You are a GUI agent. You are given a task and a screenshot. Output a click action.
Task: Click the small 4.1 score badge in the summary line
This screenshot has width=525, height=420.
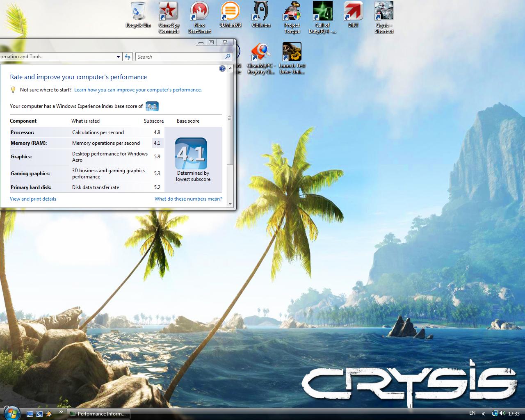(x=152, y=106)
